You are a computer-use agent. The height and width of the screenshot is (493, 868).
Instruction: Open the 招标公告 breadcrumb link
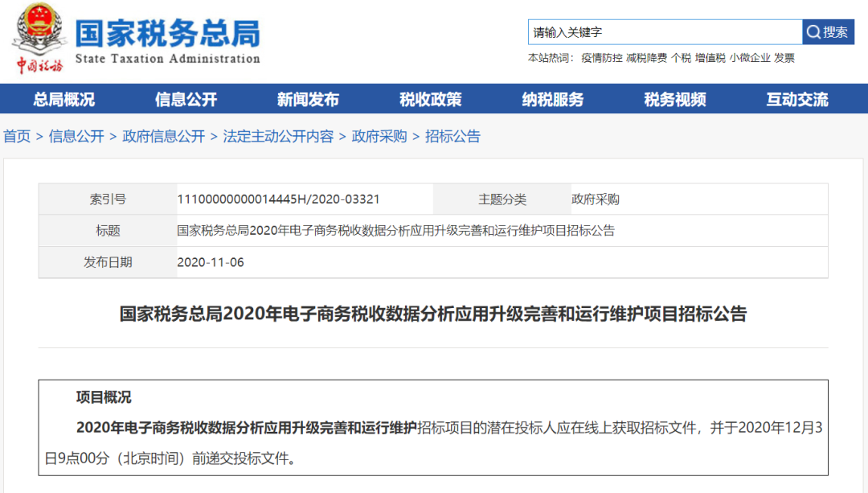pos(452,137)
